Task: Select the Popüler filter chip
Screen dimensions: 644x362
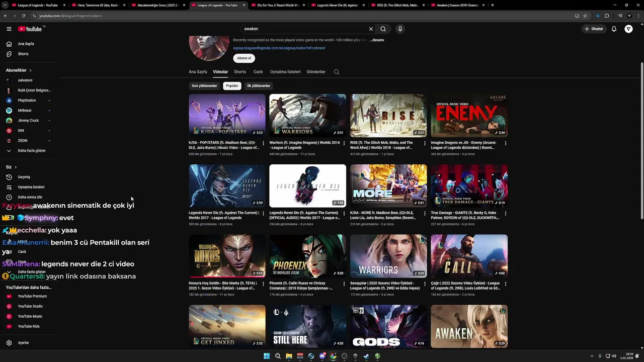Action: tap(232, 86)
